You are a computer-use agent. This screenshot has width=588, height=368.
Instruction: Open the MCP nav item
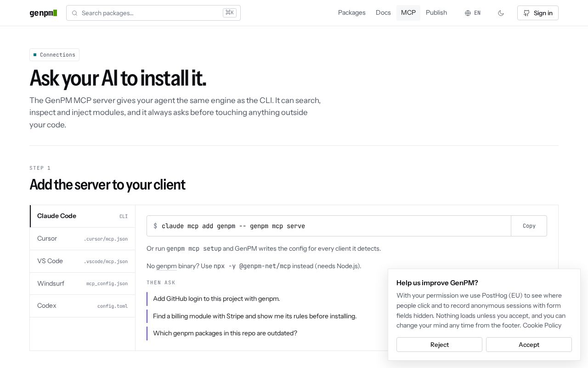click(408, 13)
